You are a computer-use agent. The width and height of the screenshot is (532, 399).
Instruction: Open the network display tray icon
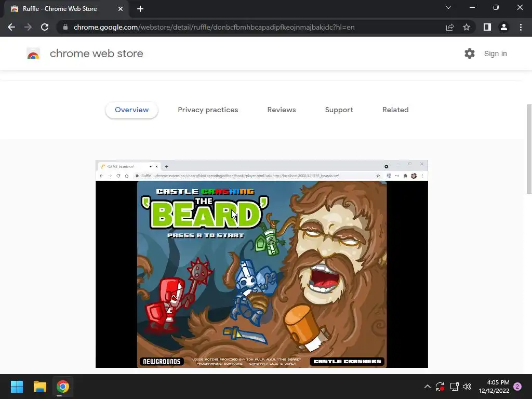click(454, 387)
